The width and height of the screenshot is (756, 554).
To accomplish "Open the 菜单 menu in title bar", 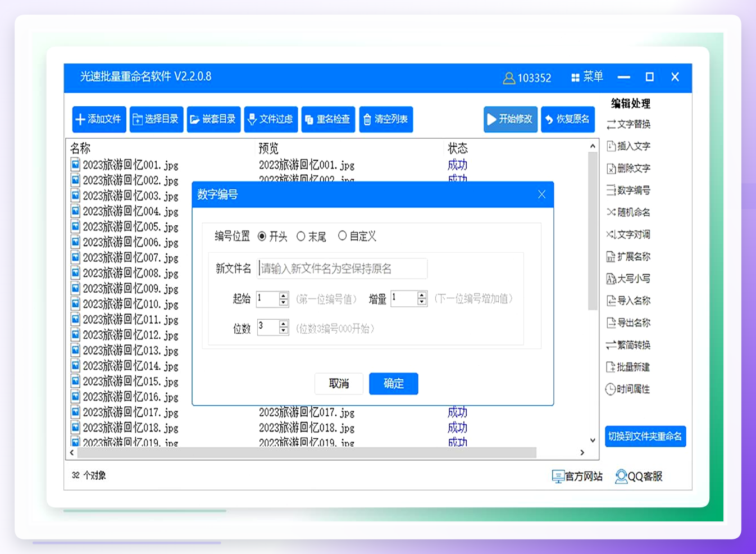I will 587,77.
